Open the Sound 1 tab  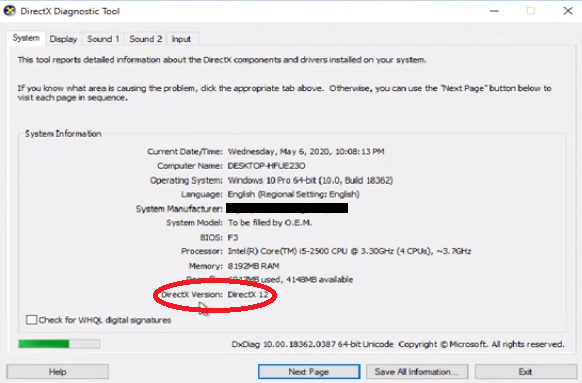(103, 39)
